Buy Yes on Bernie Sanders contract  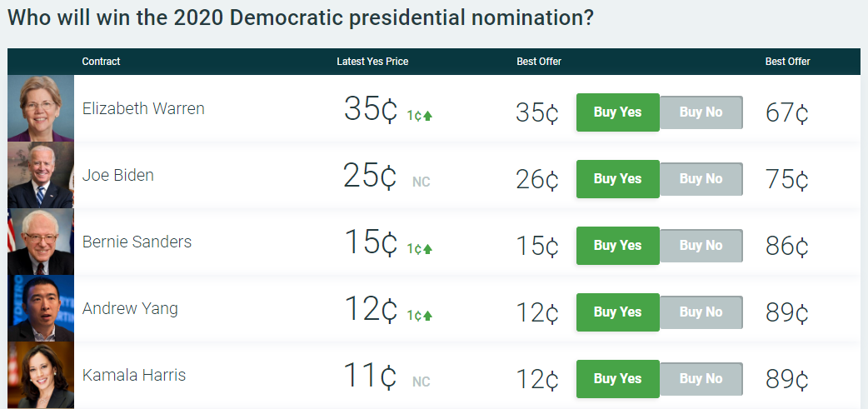click(x=618, y=246)
